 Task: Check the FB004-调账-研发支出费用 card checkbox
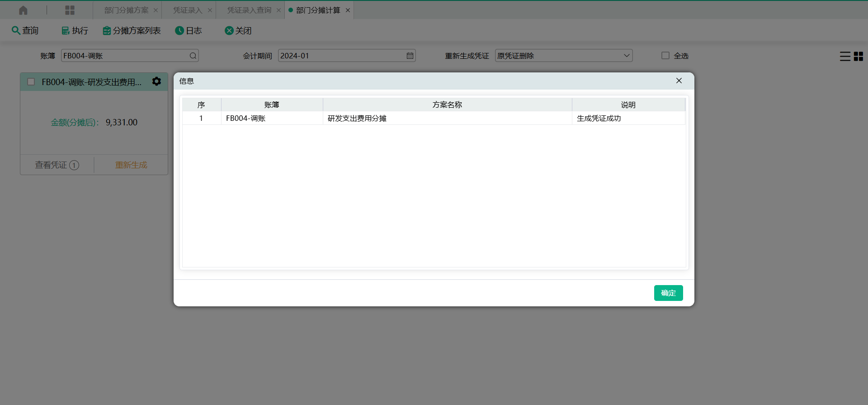point(31,82)
